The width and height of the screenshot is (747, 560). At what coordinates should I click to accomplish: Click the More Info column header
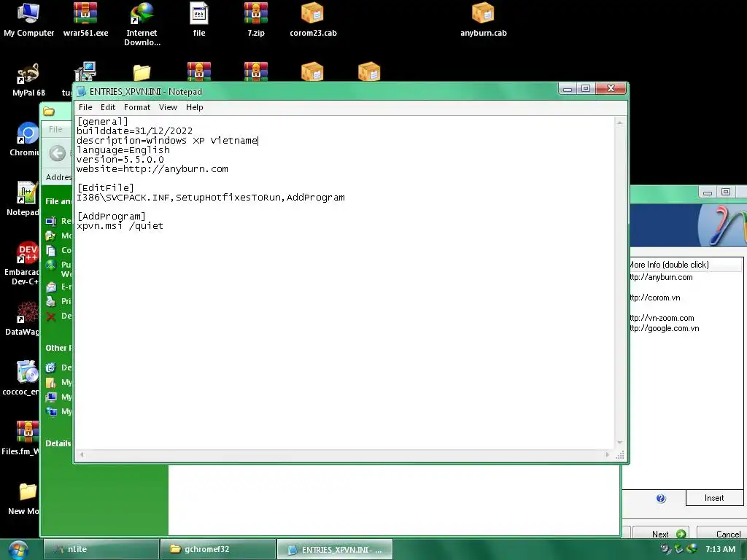pyautogui.click(x=686, y=265)
